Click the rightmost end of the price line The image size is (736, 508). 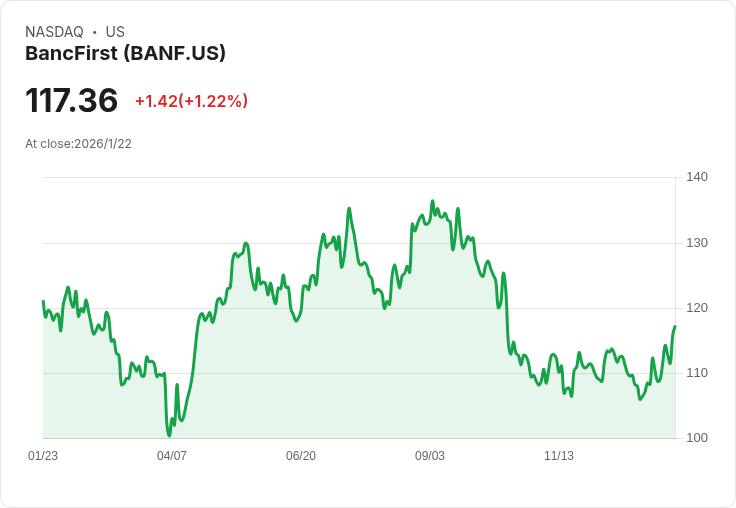point(675,327)
